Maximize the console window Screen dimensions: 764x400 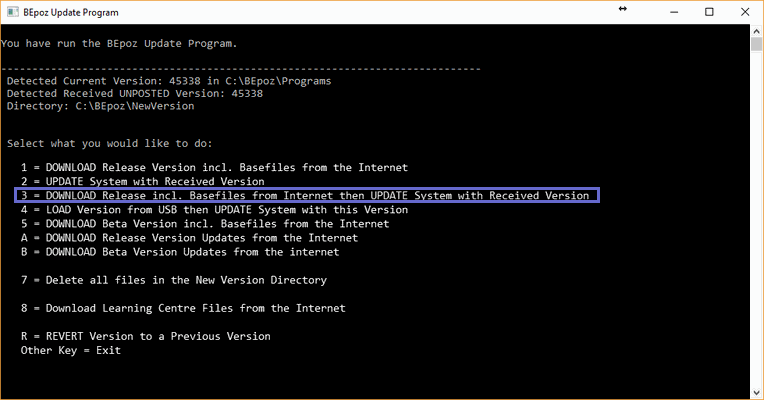coord(709,12)
